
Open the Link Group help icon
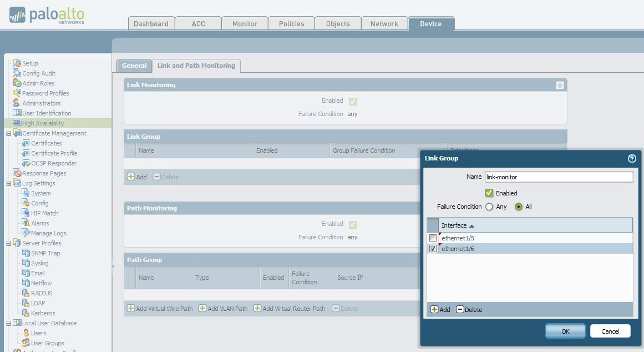coord(632,158)
